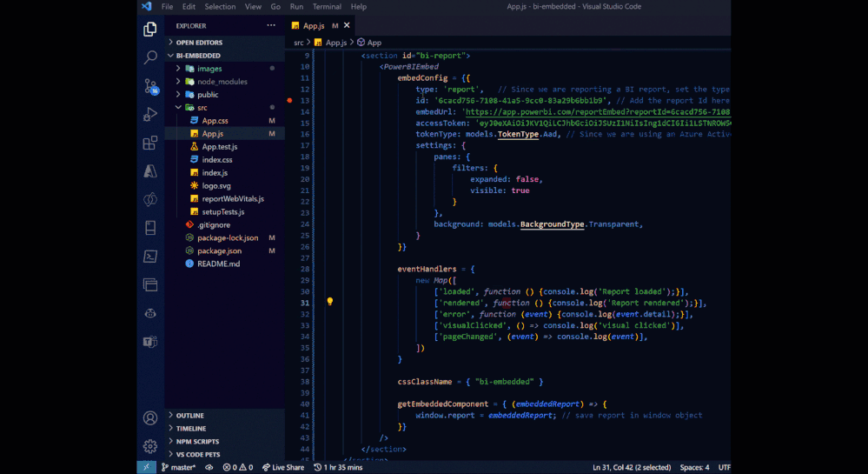Viewport: 868px width, 474px height.
Task: Open the Manage gear icon
Action: pos(150,445)
